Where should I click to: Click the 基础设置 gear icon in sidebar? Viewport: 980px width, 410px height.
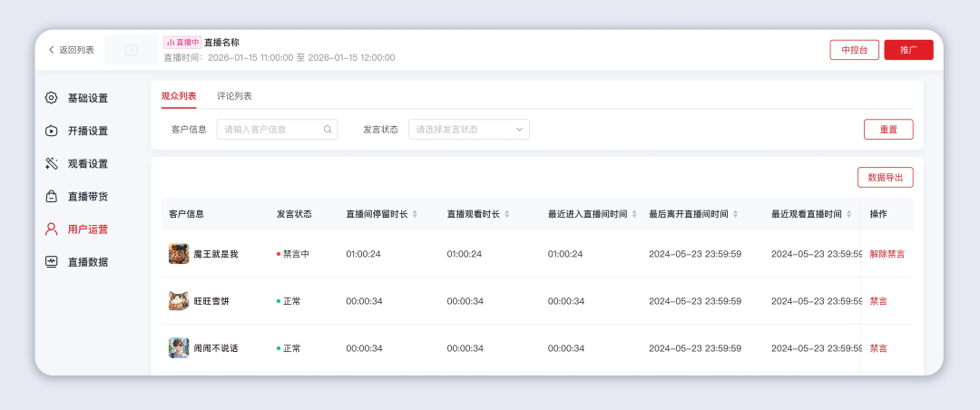click(52, 98)
